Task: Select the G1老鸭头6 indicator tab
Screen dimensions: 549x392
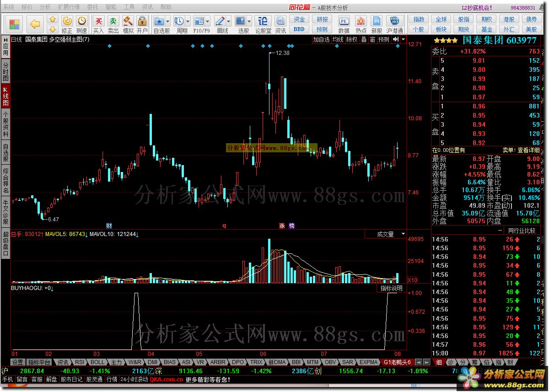Action: coord(398,362)
